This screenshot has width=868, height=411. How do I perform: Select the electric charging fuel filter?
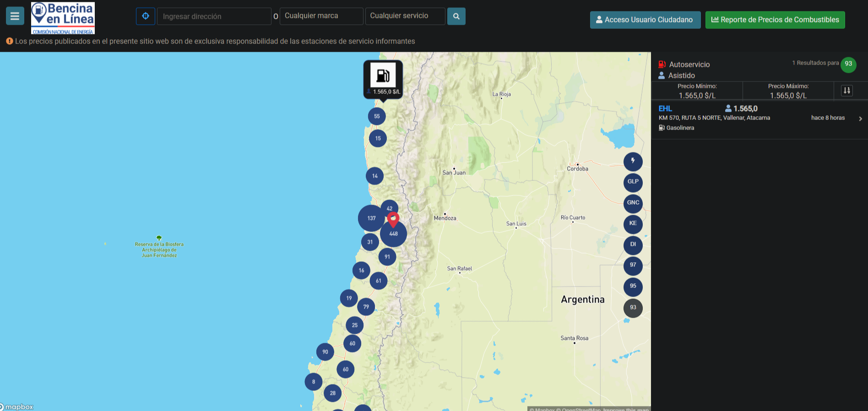click(x=633, y=162)
